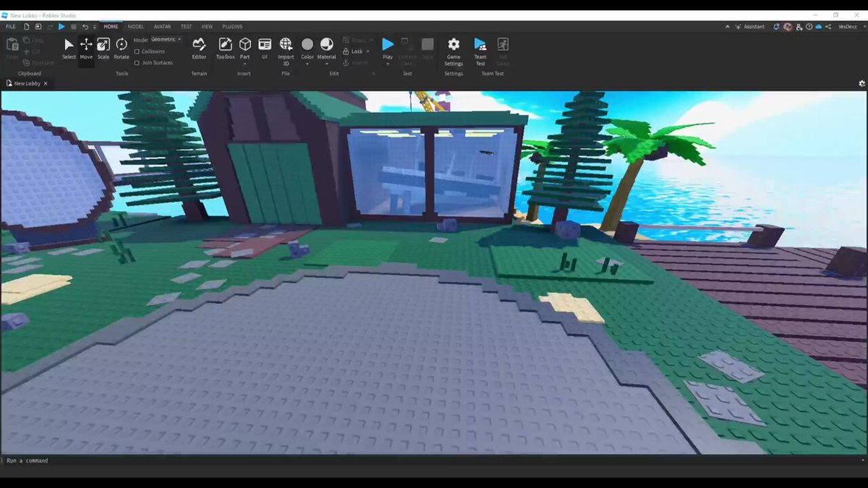This screenshot has height=488, width=868.
Task: Open the FILE menu
Action: [11, 27]
